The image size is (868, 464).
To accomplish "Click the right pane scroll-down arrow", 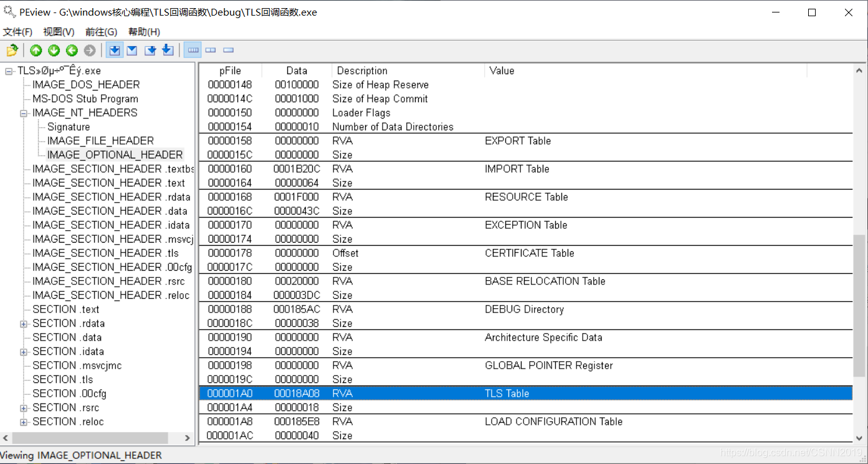I will pos(859,438).
